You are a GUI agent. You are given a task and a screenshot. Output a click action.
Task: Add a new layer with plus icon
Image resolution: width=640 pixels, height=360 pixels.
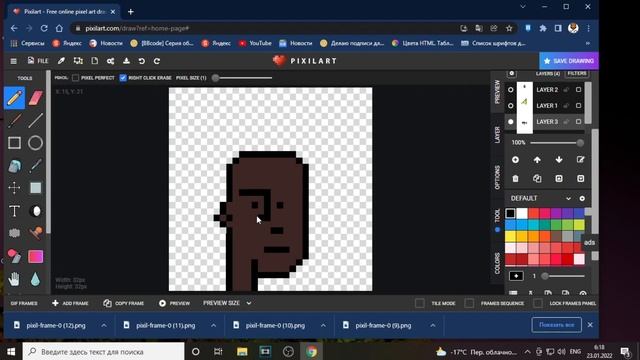516,160
